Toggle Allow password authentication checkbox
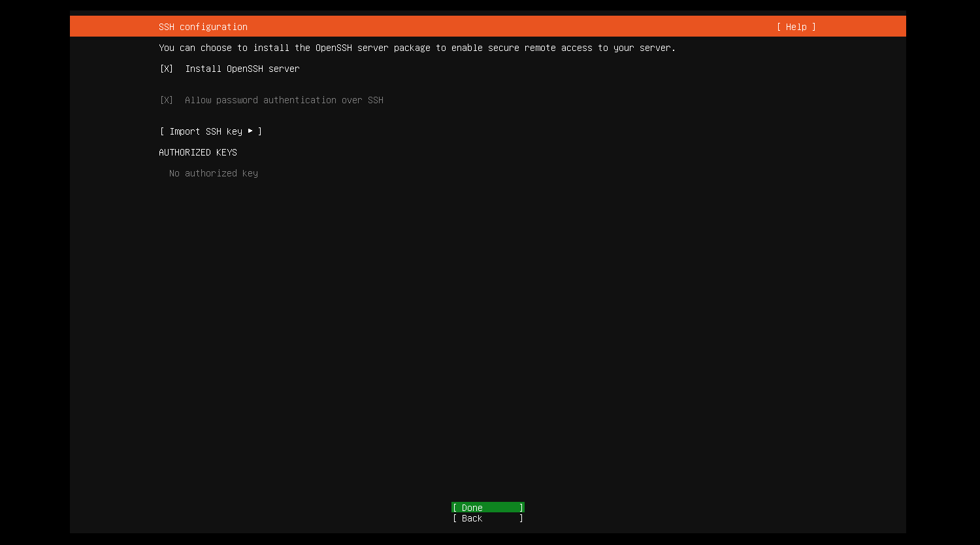This screenshot has width=980, height=545. pyautogui.click(x=167, y=100)
